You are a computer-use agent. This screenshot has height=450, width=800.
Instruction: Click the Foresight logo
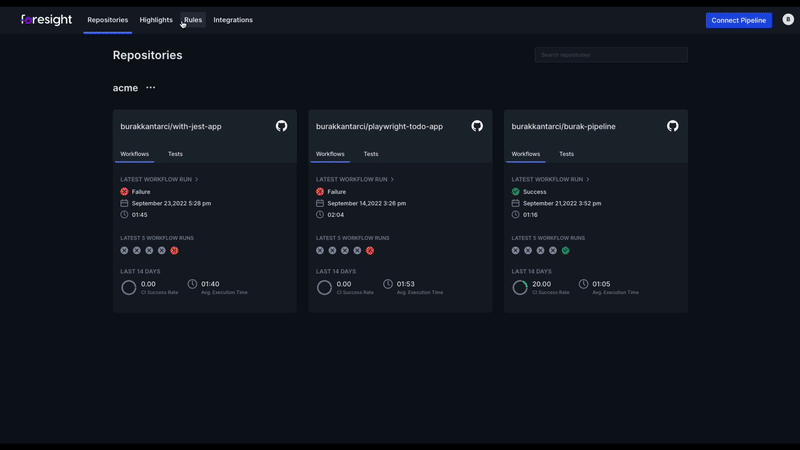47,20
